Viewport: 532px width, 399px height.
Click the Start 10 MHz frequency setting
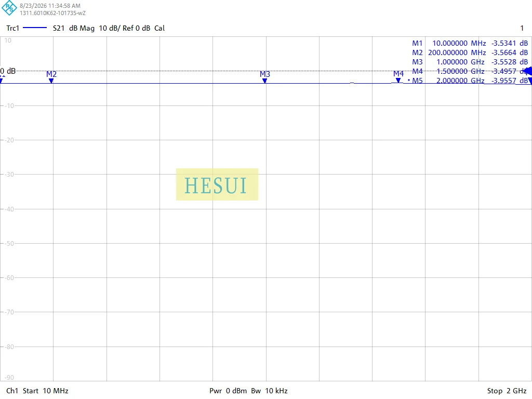click(x=46, y=391)
